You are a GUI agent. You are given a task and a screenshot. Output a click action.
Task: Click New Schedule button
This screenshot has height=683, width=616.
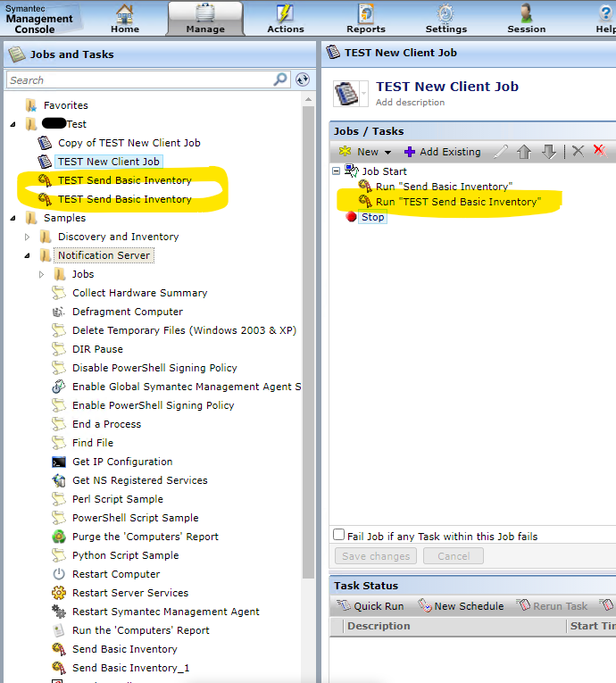click(461, 606)
